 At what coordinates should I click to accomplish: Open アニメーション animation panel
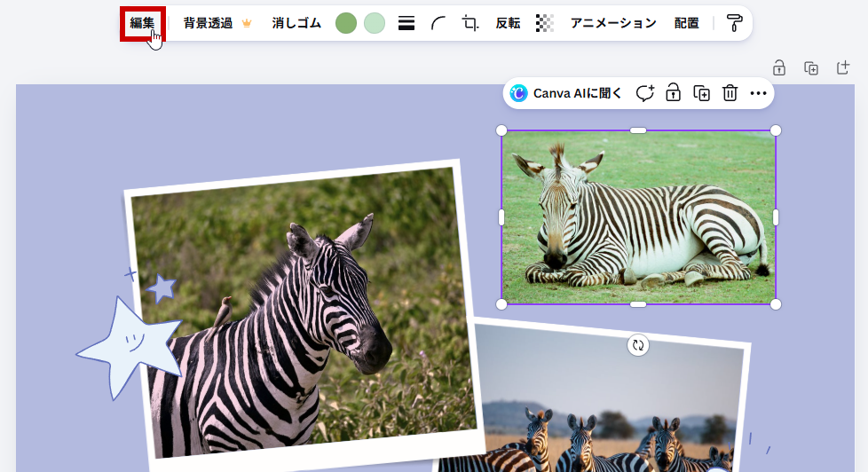pos(613,23)
